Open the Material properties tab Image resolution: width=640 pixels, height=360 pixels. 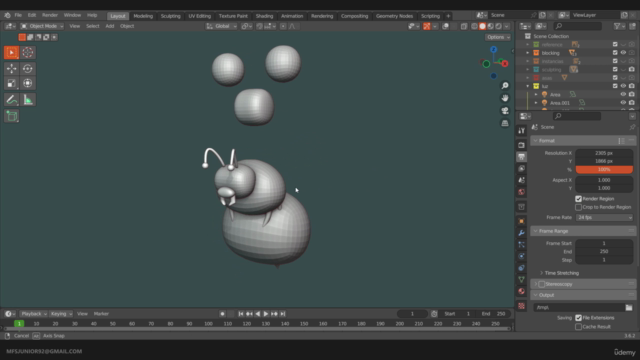pos(521,291)
